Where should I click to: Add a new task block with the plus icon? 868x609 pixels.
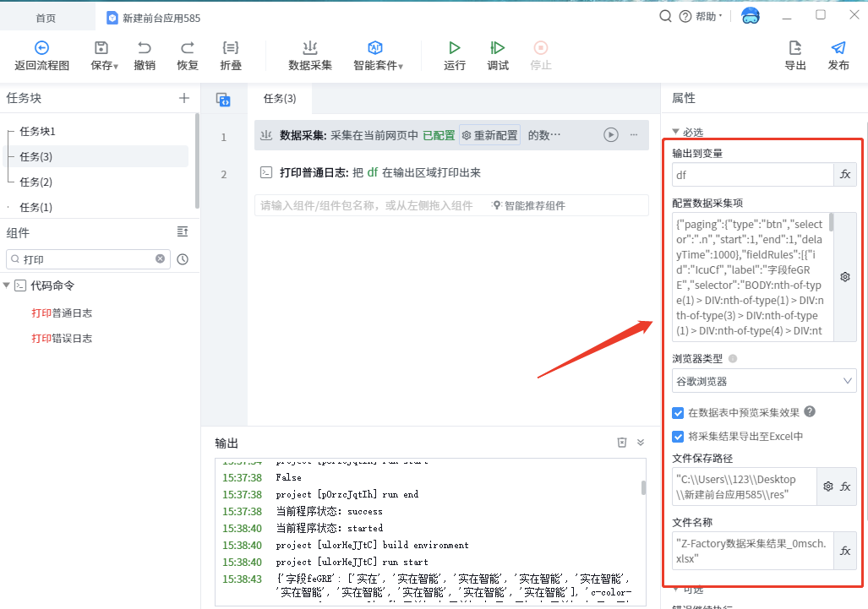click(x=184, y=98)
